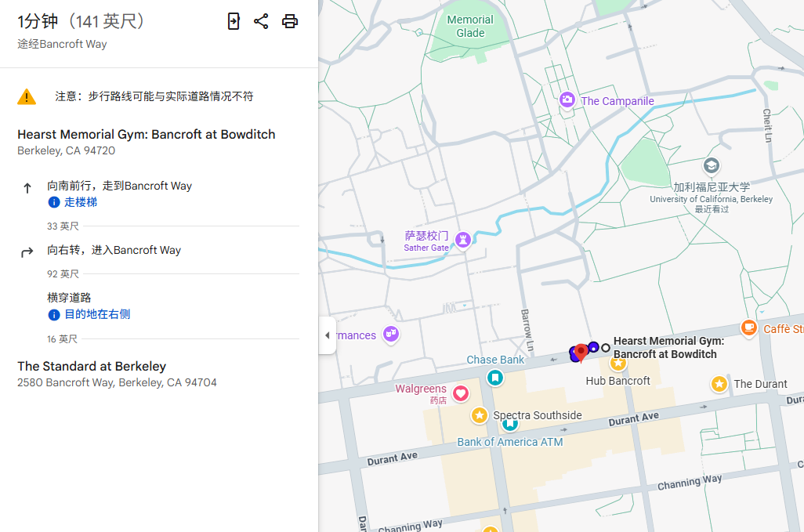Select the 向南前行 direction step

point(119,186)
